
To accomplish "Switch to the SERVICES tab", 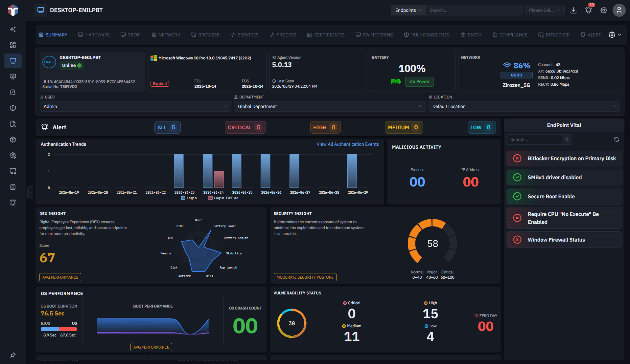I will pos(245,35).
